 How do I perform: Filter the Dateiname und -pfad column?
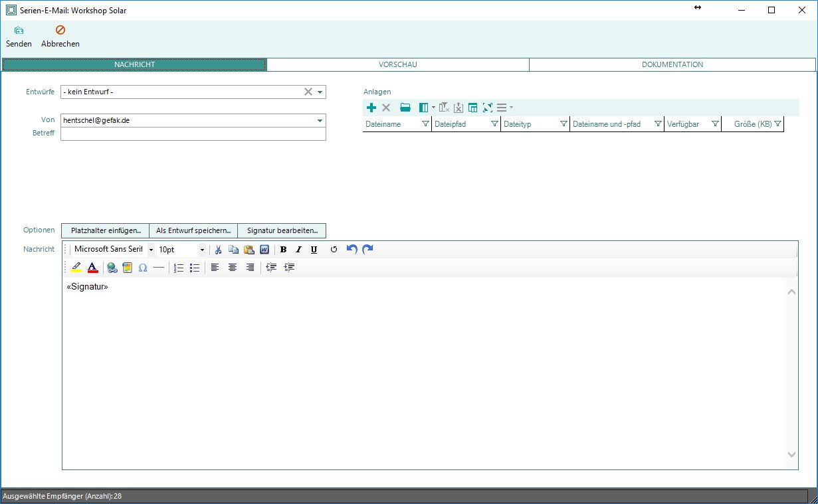pos(658,124)
